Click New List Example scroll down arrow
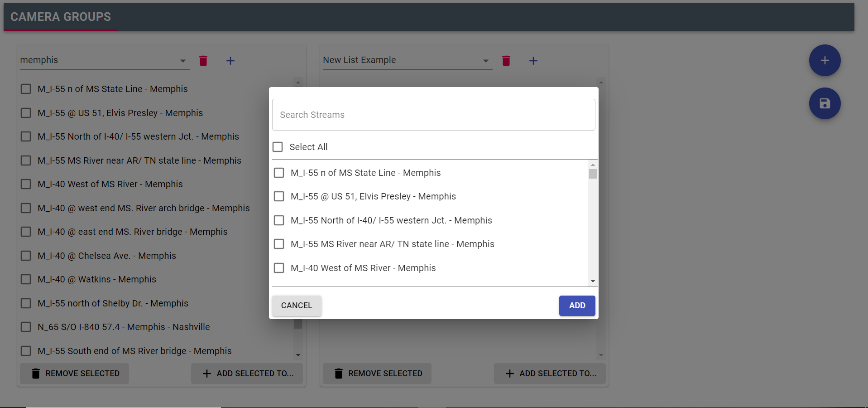This screenshot has height=408, width=868. pos(601,355)
